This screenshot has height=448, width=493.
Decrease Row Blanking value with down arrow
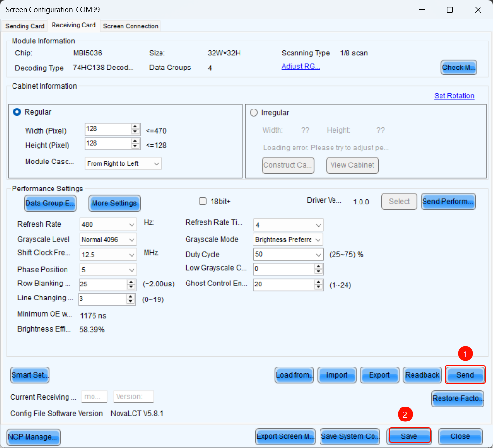click(x=131, y=287)
